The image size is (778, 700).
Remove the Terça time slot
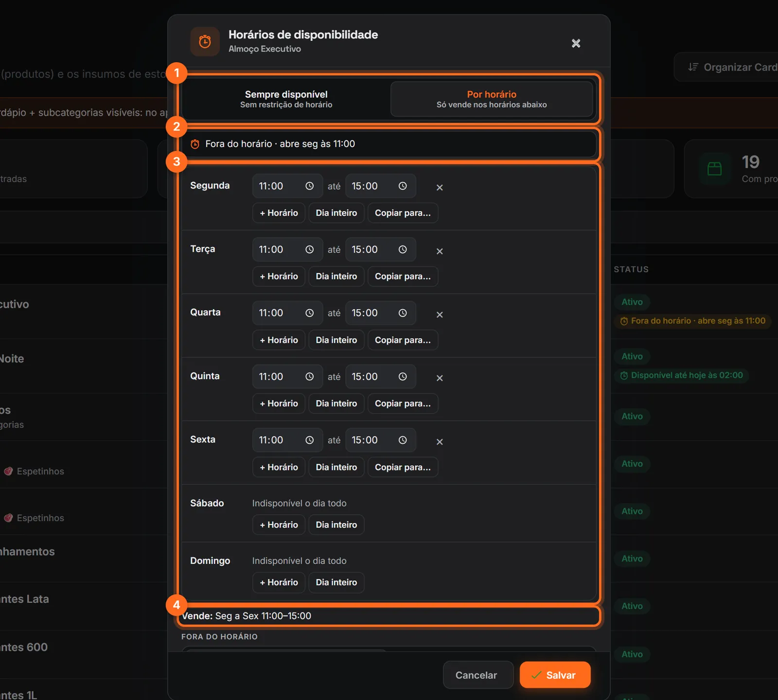coord(440,251)
